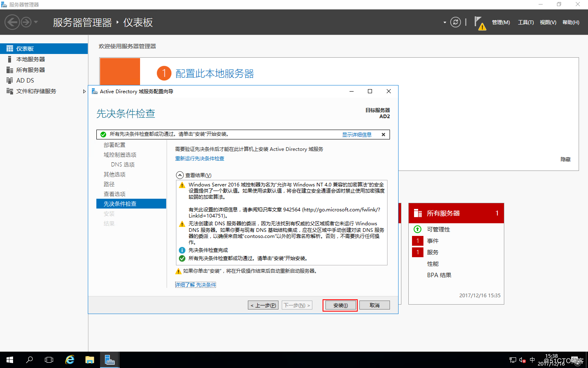Viewport: 588px width, 368px height.
Task: Click the 所有服务器 sidebar icon
Action: click(x=9, y=70)
